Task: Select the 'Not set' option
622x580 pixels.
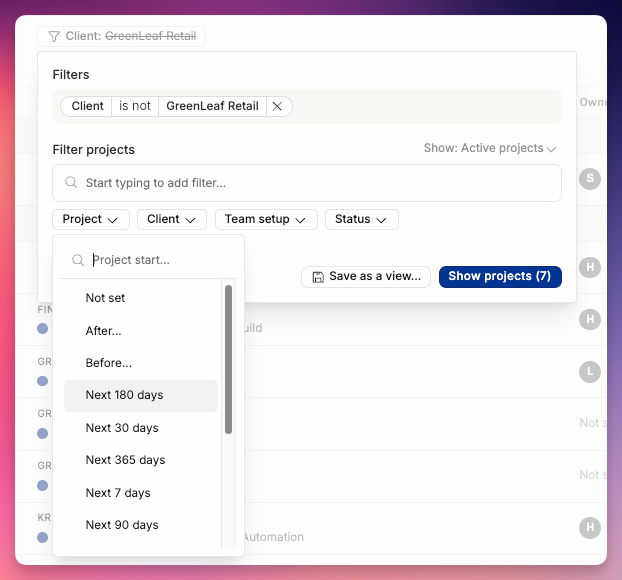Action: 141,298
